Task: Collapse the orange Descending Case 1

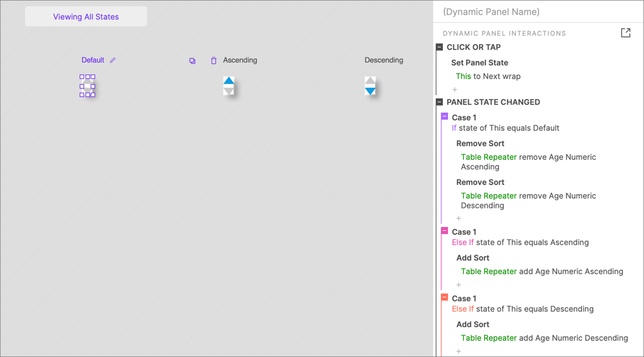Action: 444,297
